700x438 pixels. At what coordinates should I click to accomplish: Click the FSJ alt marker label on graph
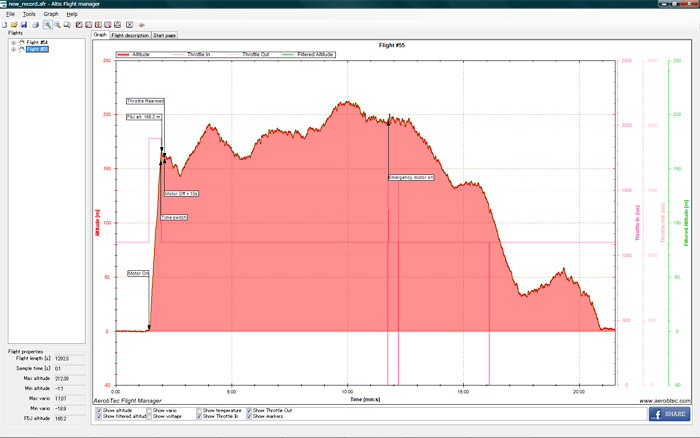[144, 117]
